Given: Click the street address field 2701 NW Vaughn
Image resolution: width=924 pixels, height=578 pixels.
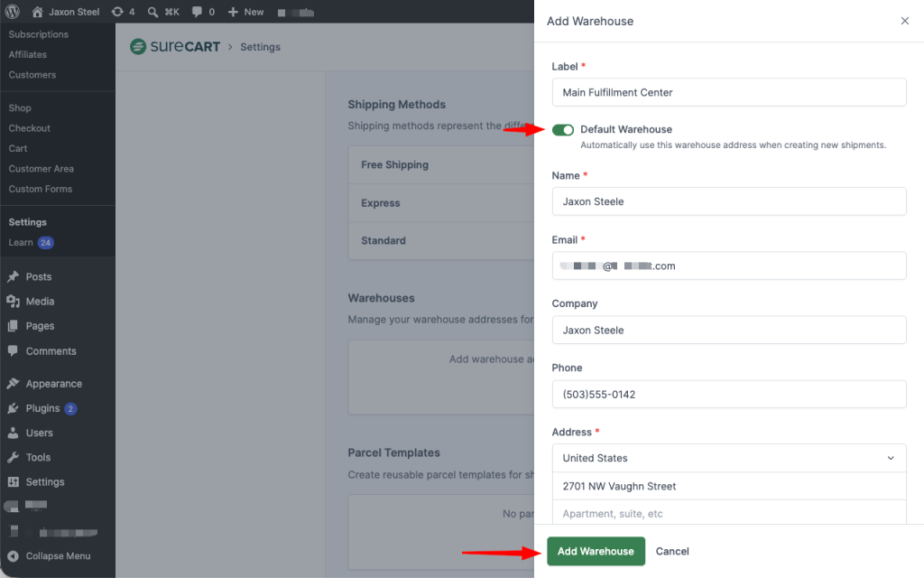Looking at the screenshot, I should coord(729,486).
